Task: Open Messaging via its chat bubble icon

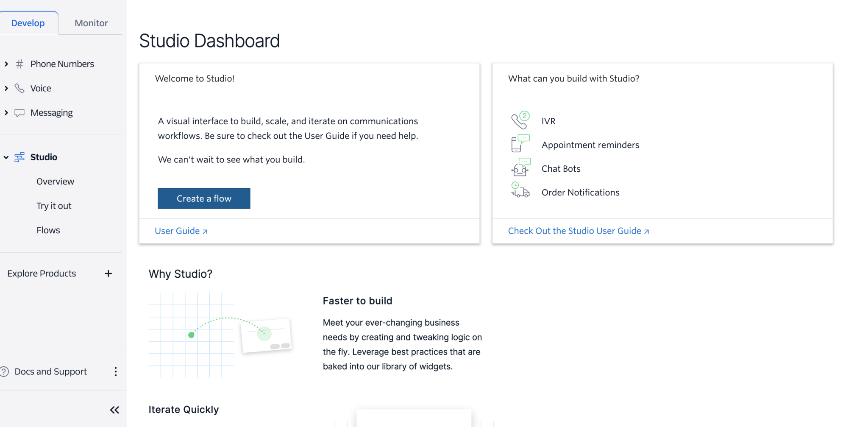Action: point(19,112)
